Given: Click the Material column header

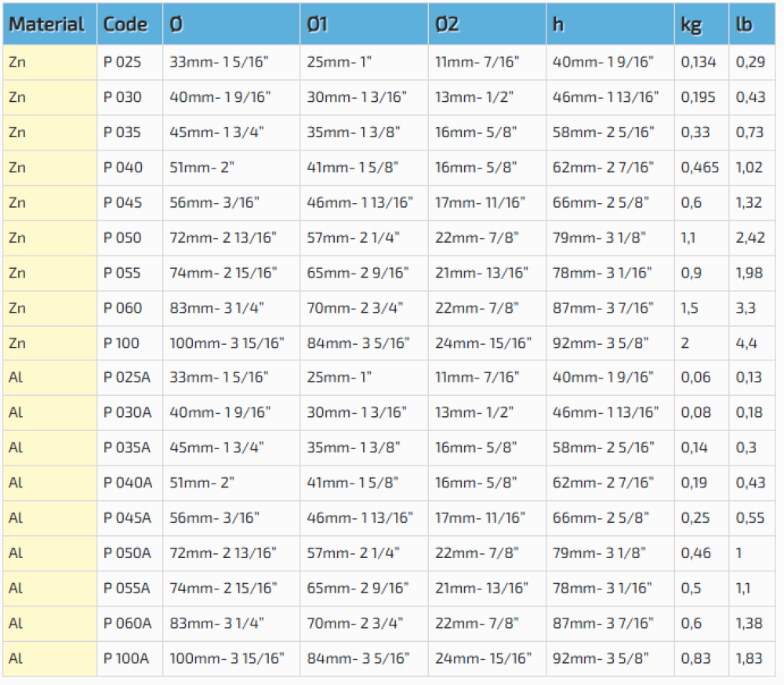Looking at the screenshot, I should point(46,24).
